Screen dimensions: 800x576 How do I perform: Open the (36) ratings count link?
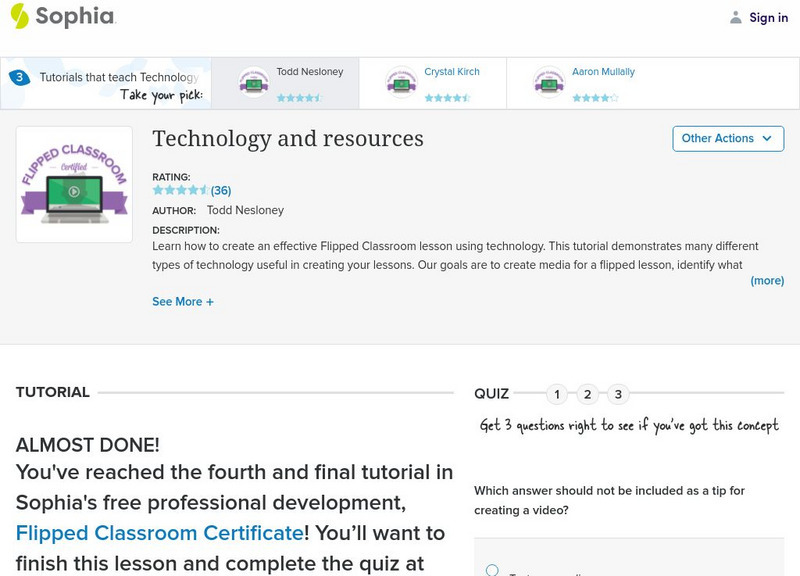click(221, 190)
